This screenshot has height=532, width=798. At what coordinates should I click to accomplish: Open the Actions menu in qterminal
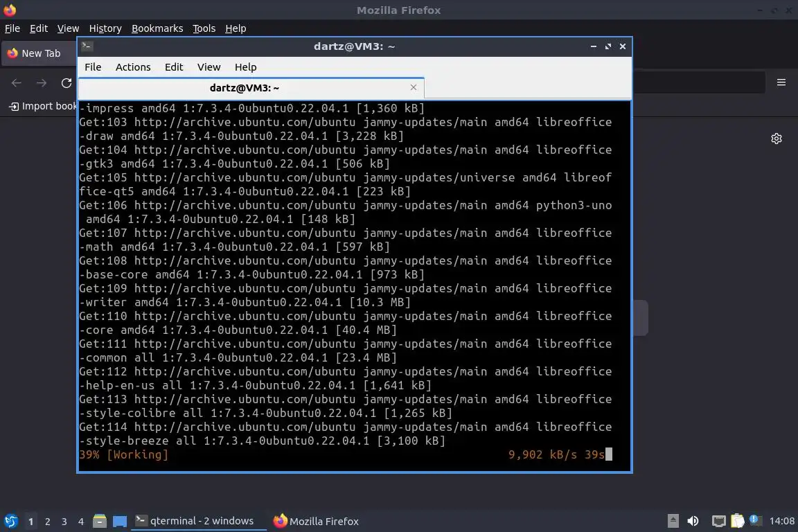[133, 67]
